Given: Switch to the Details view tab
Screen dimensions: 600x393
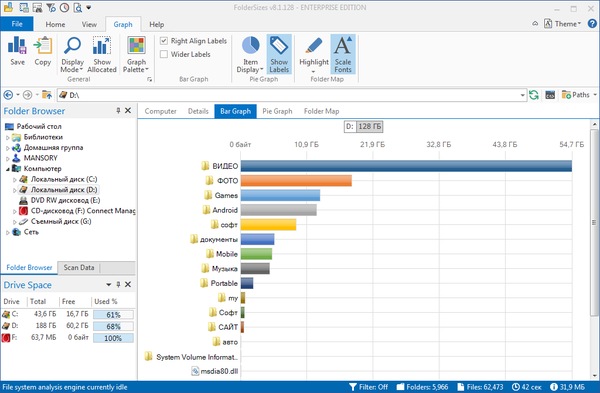Looking at the screenshot, I should point(198,111).
